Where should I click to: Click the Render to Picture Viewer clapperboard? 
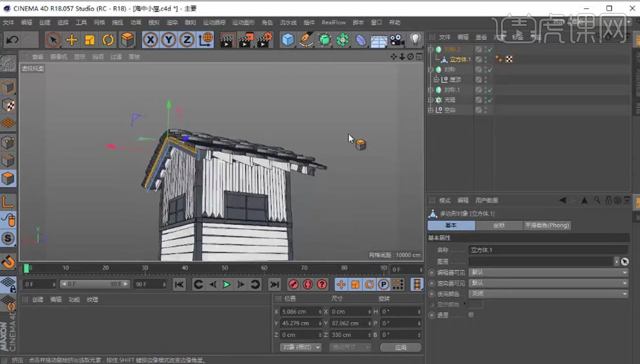point(246,40)
